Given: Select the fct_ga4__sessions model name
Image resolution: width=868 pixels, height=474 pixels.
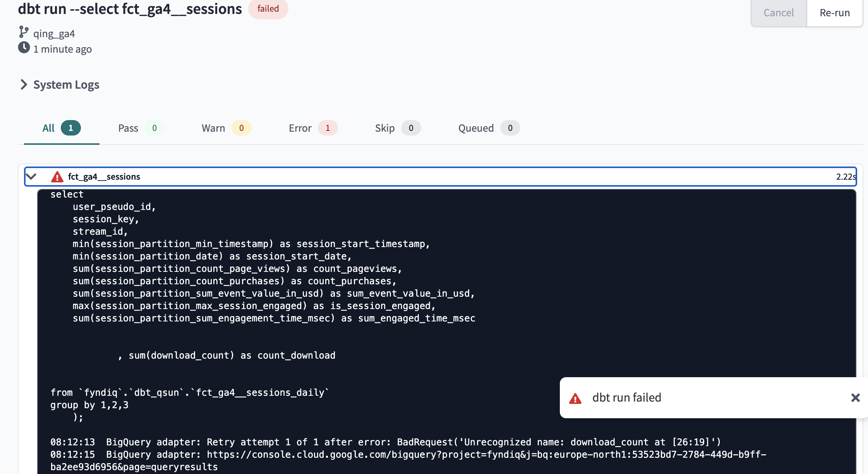Looking at the screenshot, I should point(103,177).
